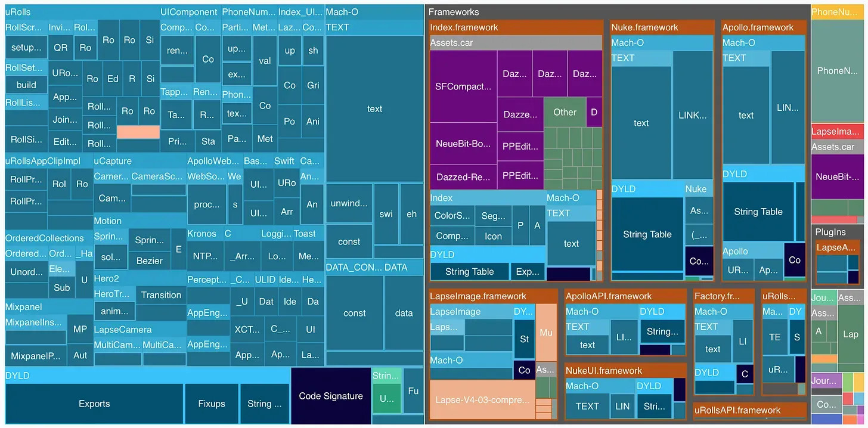Select the 'Sta' cell
Image resolution: width=868 pixels, height=428 pixels.
(208, 141)
